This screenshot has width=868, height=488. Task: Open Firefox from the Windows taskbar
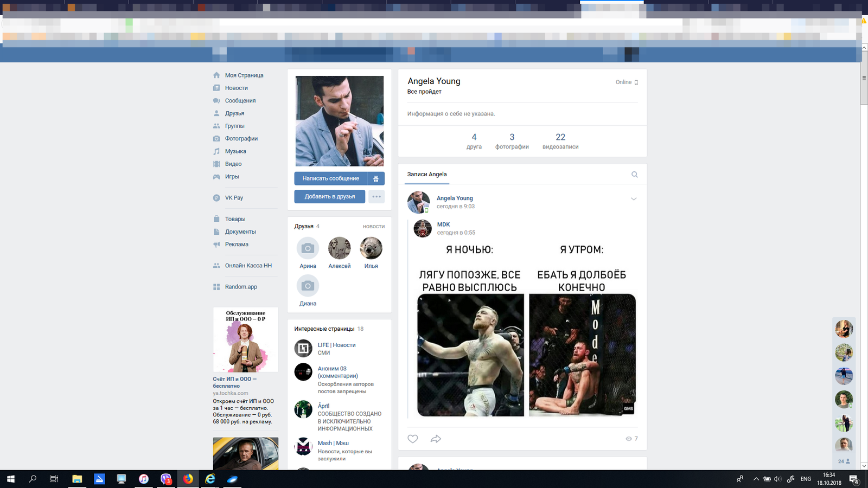pos(188,479)
